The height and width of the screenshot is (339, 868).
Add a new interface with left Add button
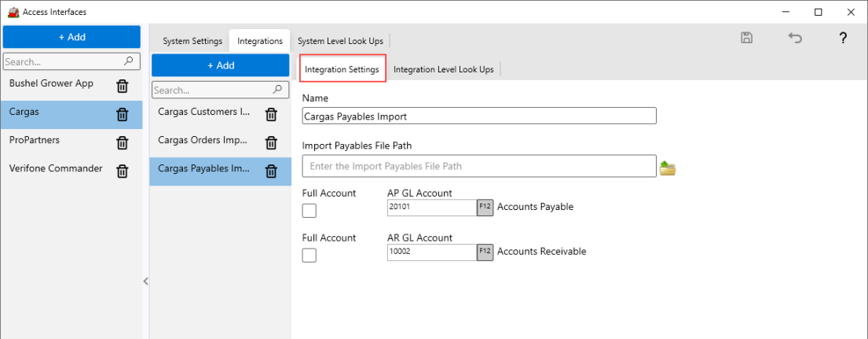71,37
